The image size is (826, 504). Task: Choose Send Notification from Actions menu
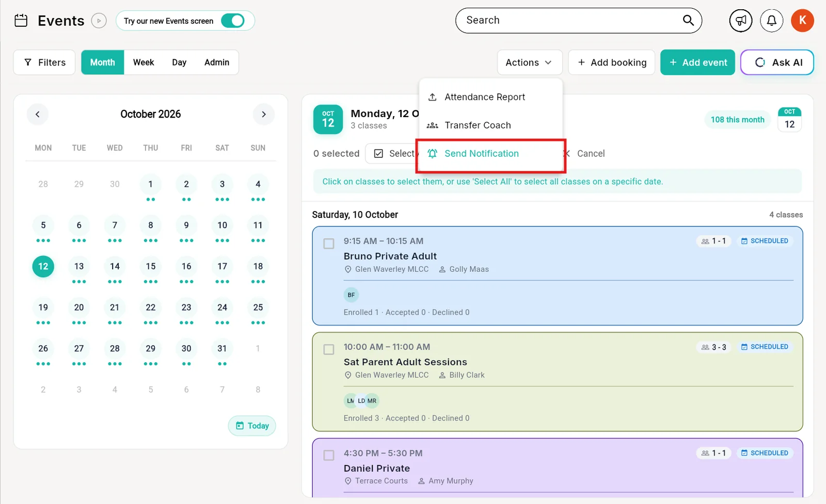[491, 154]
